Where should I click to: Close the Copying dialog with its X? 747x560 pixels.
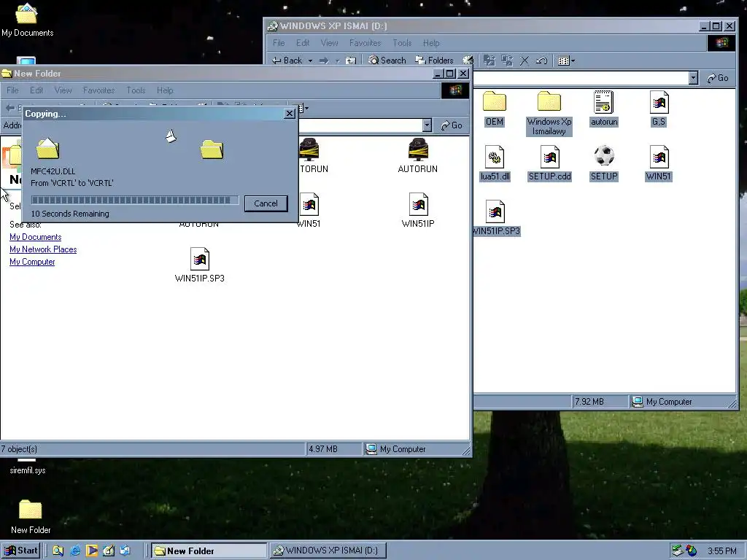pyautogui.click(x=289, y=114)
